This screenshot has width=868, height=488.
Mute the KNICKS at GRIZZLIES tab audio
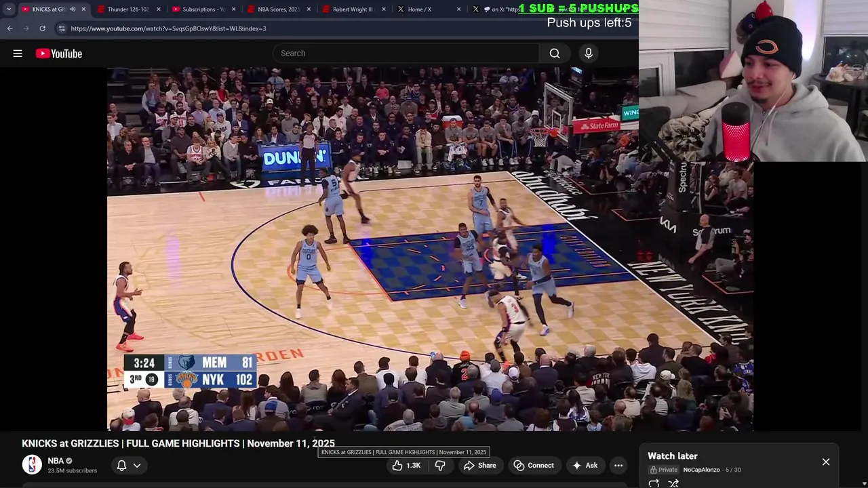[x=73, y=9]
